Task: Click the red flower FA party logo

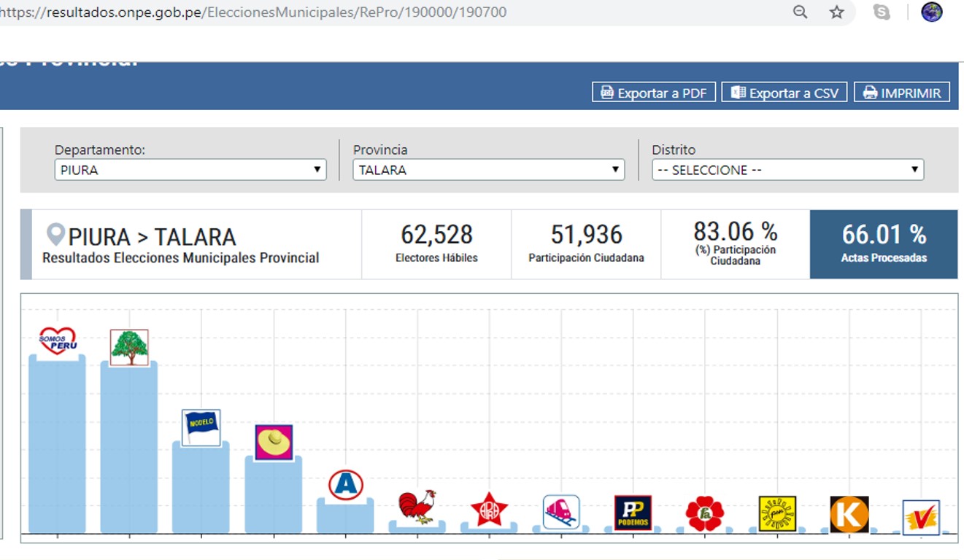Action: 705,513
